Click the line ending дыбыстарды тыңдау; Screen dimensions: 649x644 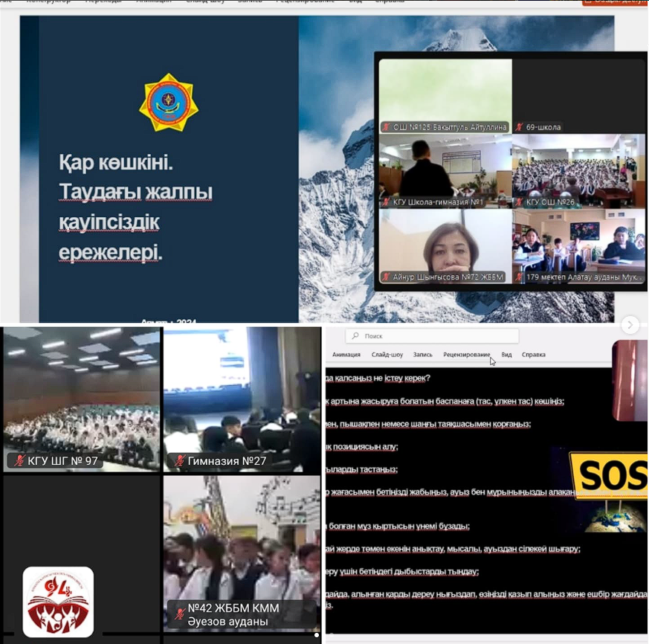tap(402, 572)
